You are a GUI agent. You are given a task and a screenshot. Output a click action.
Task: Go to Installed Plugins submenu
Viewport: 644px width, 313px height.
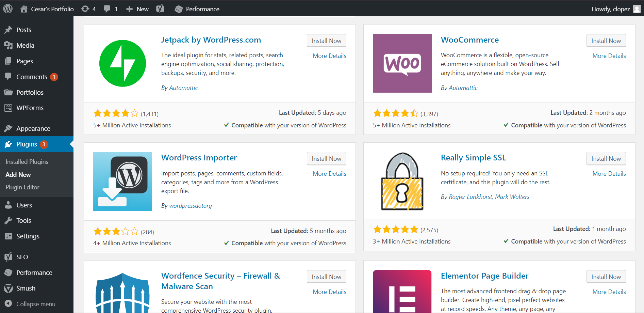27,162
